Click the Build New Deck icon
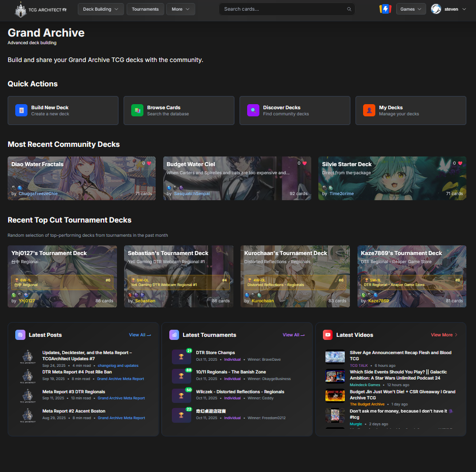Image resolution: width=476 pixels, height=472 pixels. tap(21, 110)
